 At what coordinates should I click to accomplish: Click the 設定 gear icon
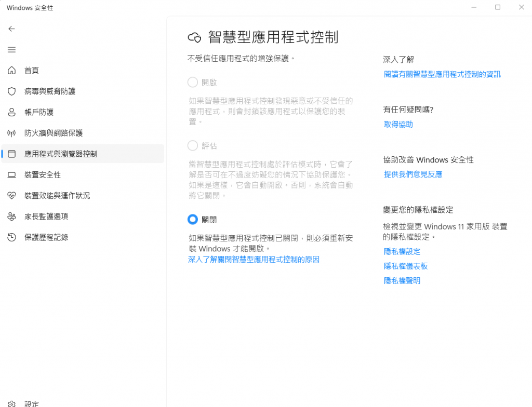[x=11, y=404]
